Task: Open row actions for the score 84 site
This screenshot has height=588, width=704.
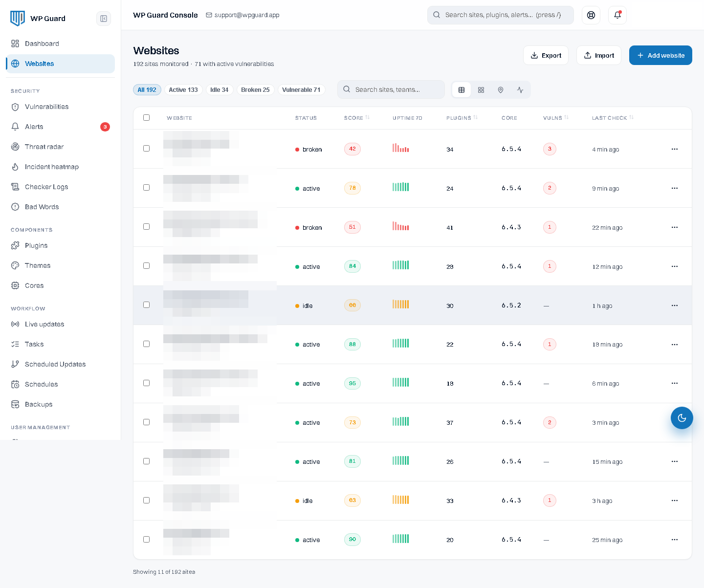Action: point(675,266)
